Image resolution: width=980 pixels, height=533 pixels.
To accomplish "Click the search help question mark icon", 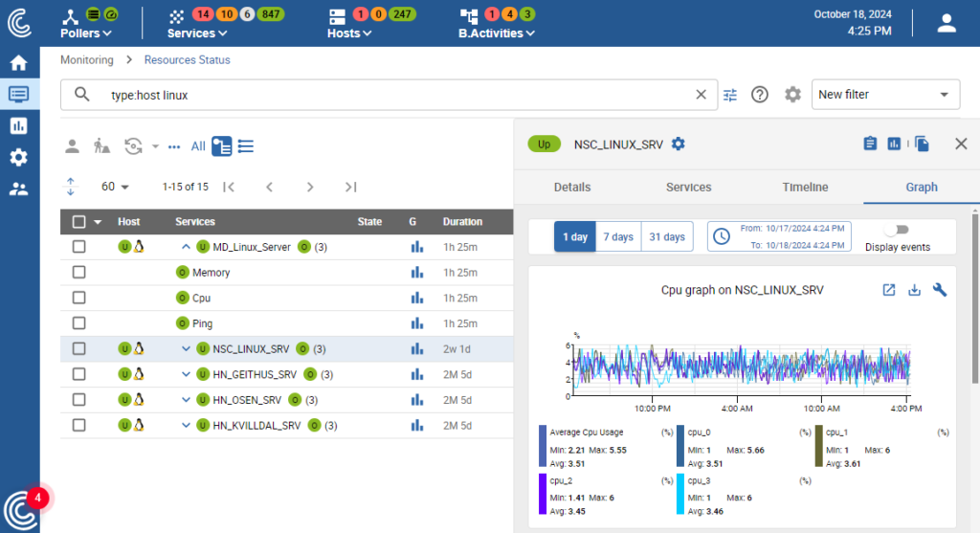I will [760, 95].
